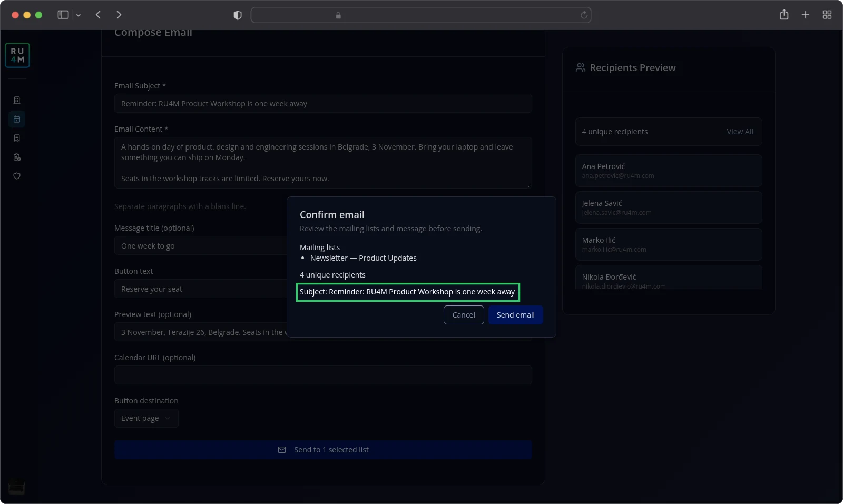Click Cancel in Confirm email dialog
This screenshot has width=843, height=504.
[464, 315]
